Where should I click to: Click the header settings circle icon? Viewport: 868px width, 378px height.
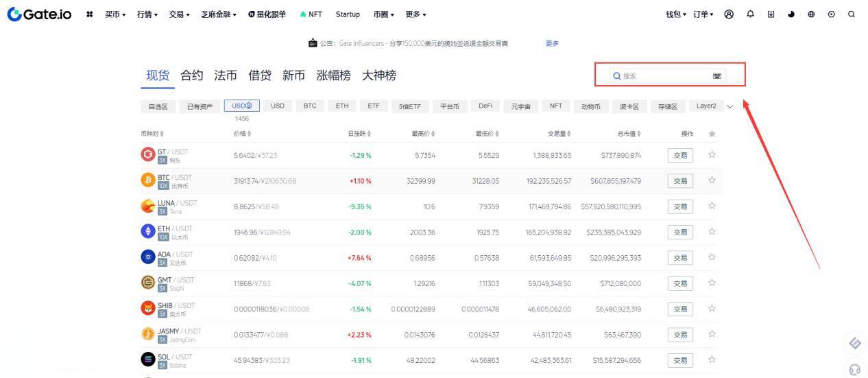point(832,14)
